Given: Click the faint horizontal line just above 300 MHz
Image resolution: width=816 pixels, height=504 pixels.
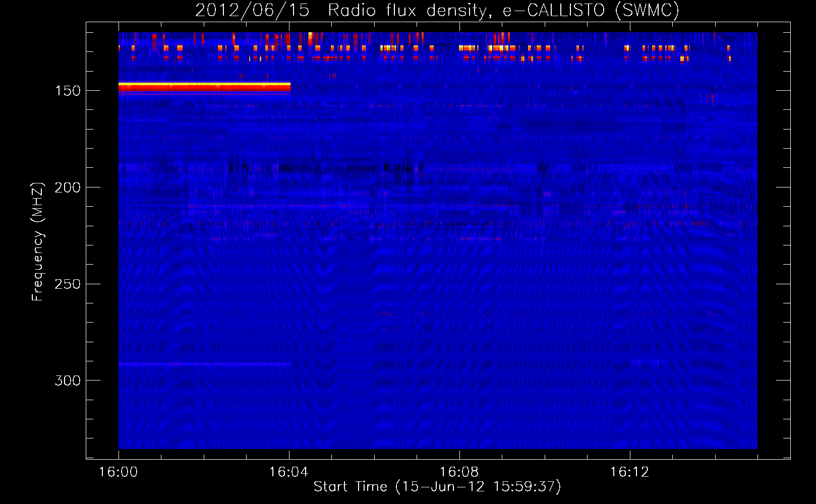Looking at the screenshot, I should pos(204,363).
